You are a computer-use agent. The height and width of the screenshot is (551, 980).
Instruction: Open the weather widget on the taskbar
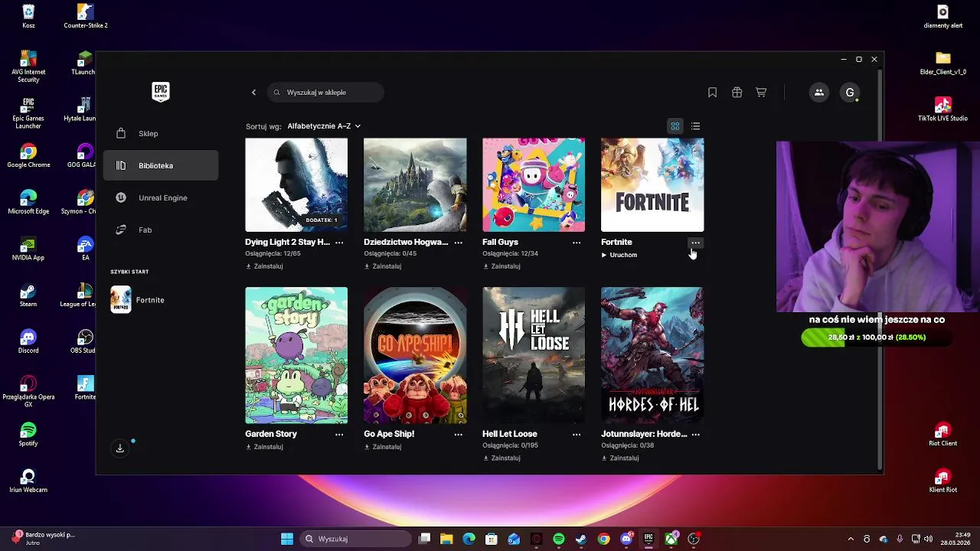pos(44,539)
